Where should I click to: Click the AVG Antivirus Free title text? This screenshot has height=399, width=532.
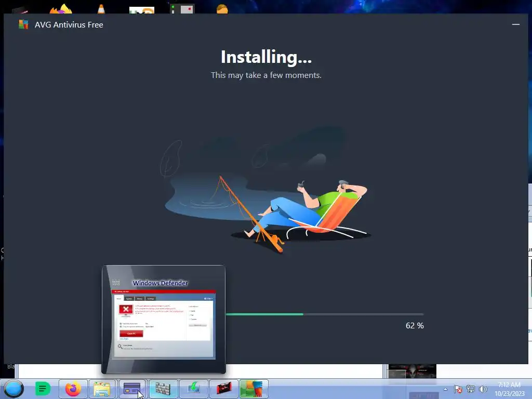tap(69, 25)
